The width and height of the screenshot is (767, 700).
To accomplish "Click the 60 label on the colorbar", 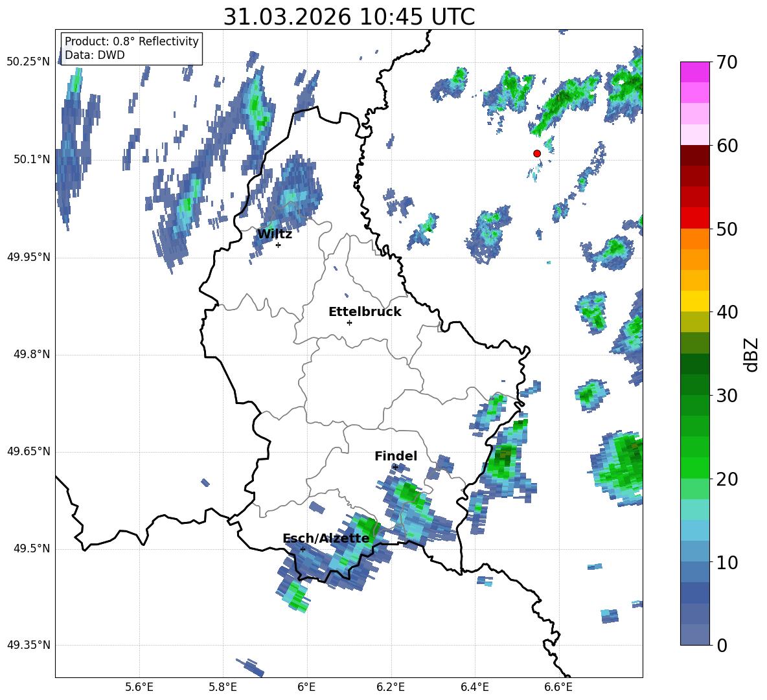I will pos(727,145).
